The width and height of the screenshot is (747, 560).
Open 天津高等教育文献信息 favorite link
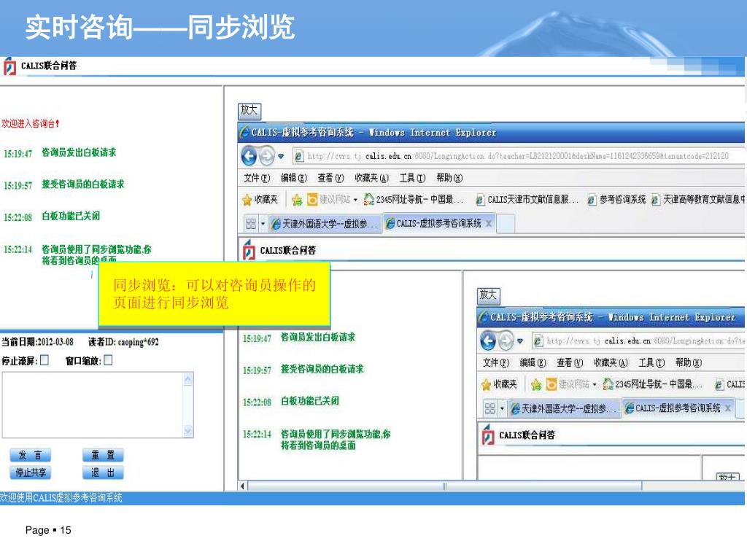(697, 200)
